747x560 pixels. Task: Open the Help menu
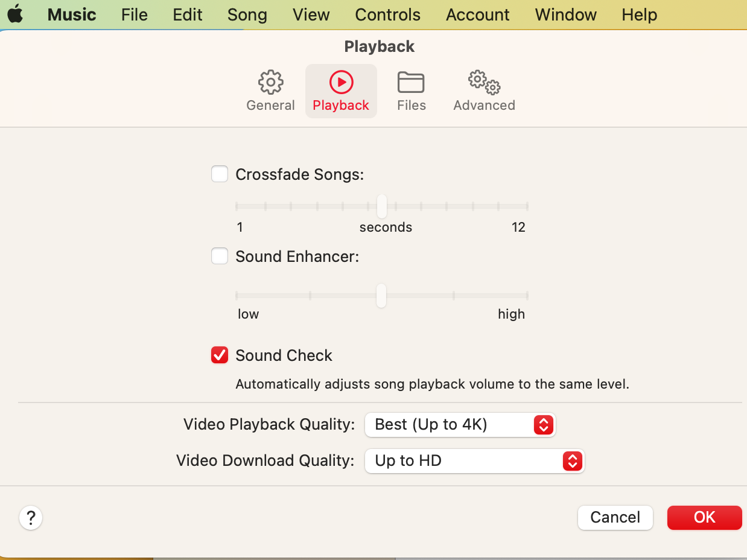[640, 14]
